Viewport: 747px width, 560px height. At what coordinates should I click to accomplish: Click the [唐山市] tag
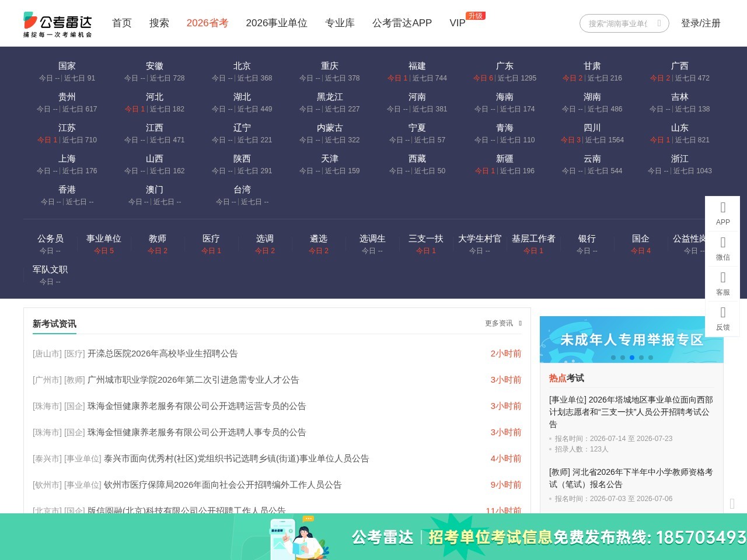tap(47, 353)
